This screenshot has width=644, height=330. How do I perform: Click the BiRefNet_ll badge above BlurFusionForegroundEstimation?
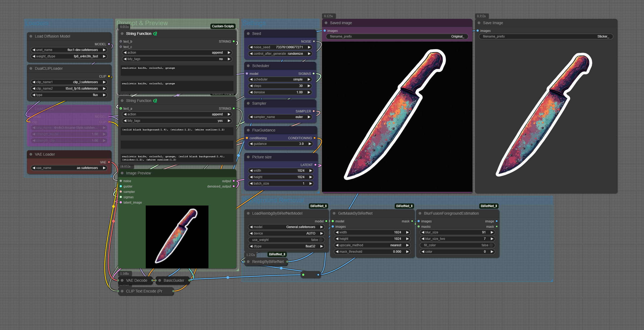point(489,206)
